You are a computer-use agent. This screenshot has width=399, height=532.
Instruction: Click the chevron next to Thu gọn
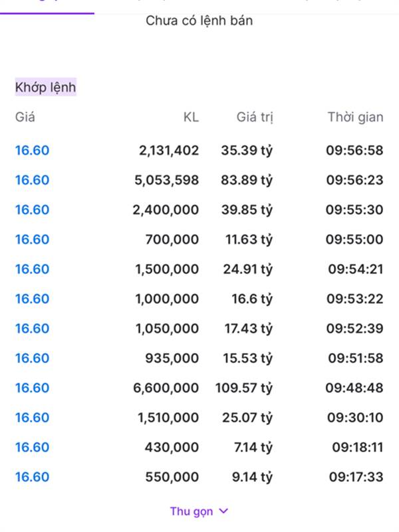pos(224,511)
